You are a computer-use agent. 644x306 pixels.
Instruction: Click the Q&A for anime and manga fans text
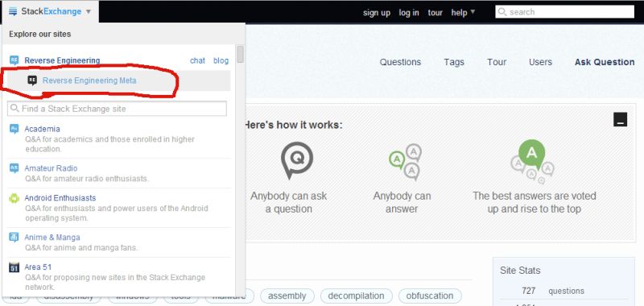tap(81, 248)
